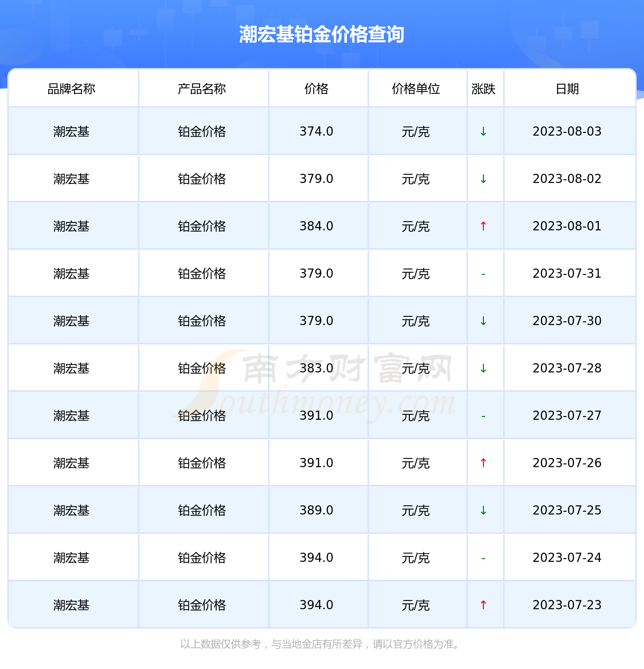Click the date 2023-08-03
Image resolution: width=644 pixels, height=669 pixels.
click(x=567, y=132)
